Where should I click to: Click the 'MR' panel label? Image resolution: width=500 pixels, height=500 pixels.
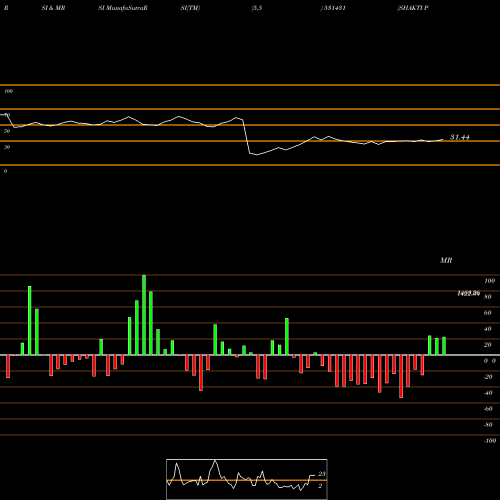click(x=446, y=260)
